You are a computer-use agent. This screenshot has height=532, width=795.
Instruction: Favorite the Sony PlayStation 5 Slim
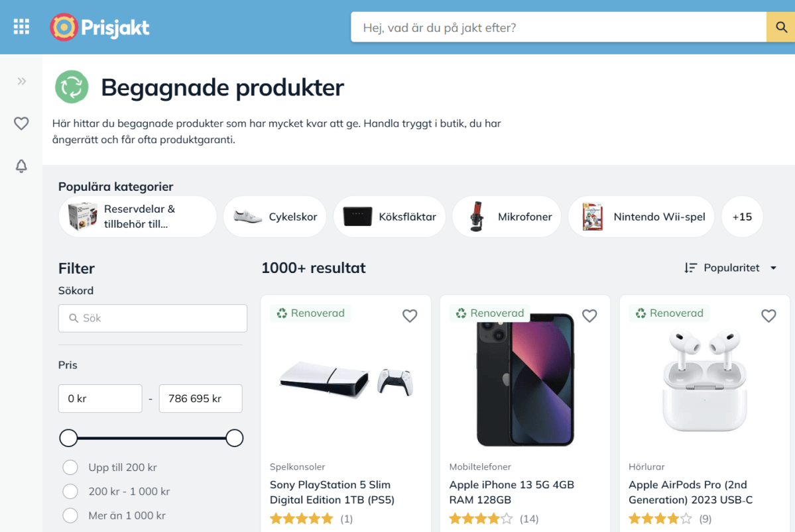[x=410, y=316]
